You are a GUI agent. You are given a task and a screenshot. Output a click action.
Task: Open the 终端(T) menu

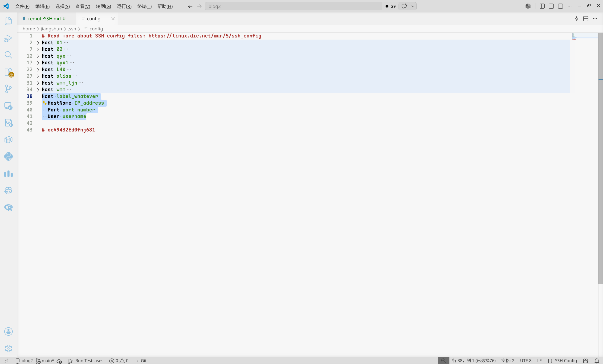click(144, 6)
